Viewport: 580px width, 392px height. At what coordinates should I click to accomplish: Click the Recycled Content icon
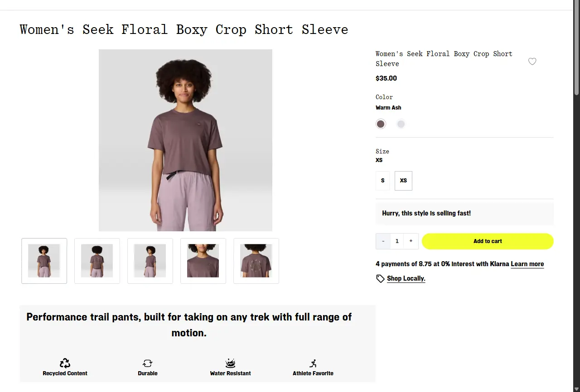pyautogui.click(x=65, y=363)
